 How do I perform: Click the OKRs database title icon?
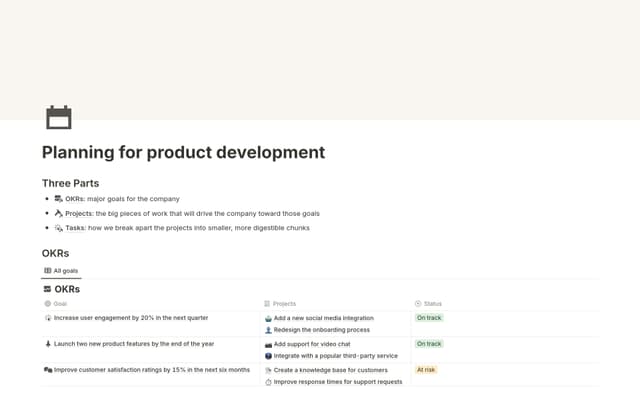click(47, 289)
